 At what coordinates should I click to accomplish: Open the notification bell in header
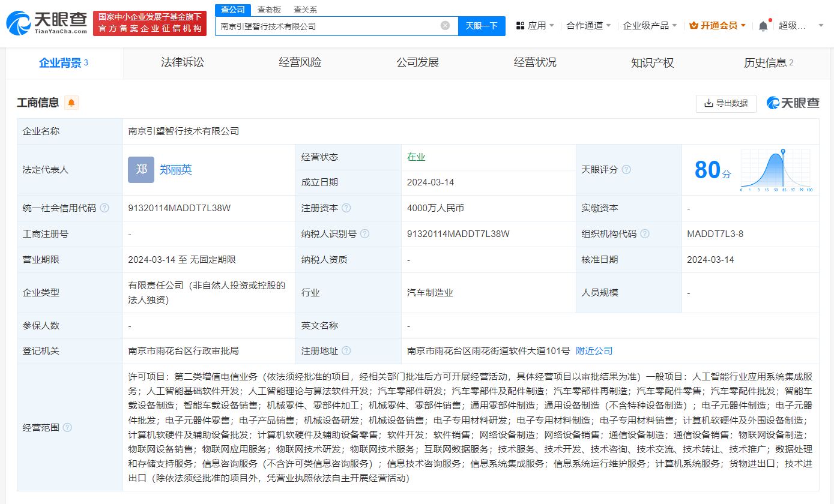[x=763, y=26]
